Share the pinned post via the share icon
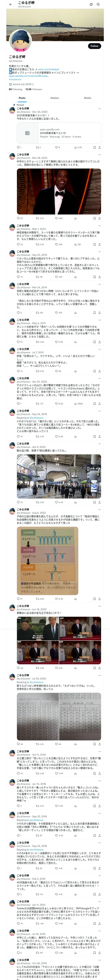The image size is (110, 980). pyautogui.click(x=99, y=147)
